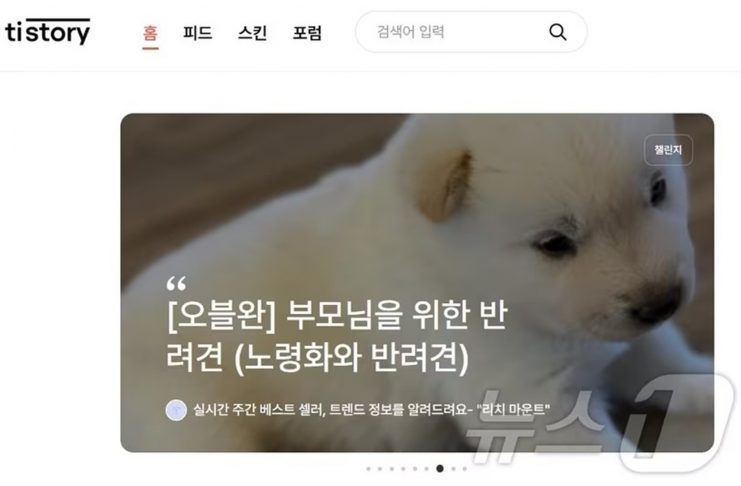Image resolution: width=741 pixels, height=486 pixels.
Task: Open the 부모님을 위한 반려견 post title
Action: pyautogui.click(x=336, y=336)
